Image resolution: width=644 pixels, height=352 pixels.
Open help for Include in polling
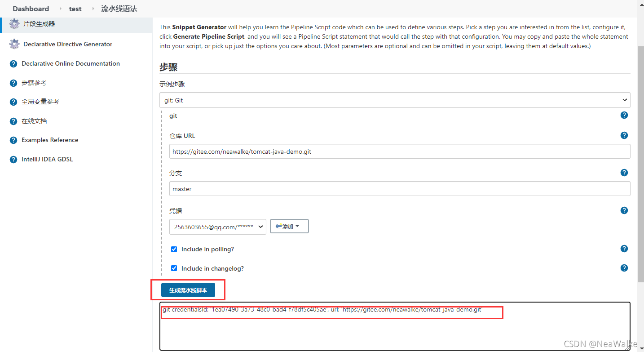tap(624, 249)
